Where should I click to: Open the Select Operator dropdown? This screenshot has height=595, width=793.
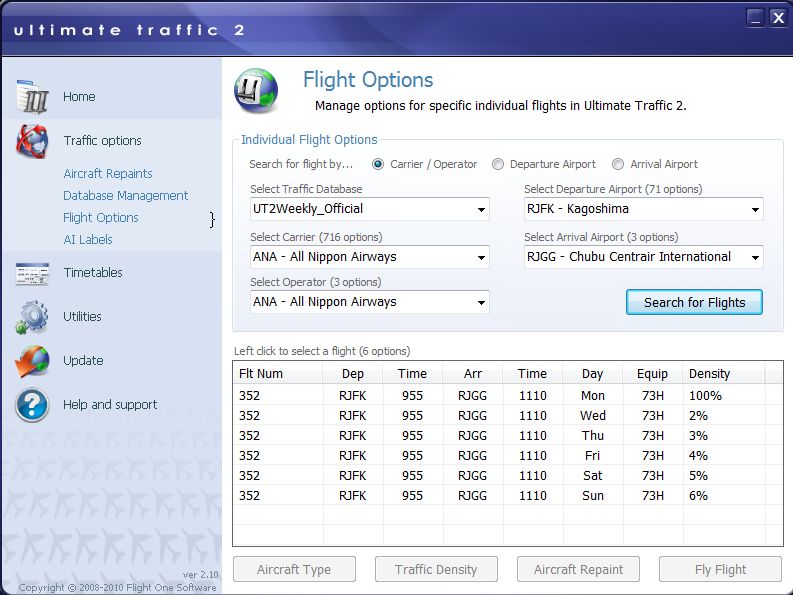[370, 302]
